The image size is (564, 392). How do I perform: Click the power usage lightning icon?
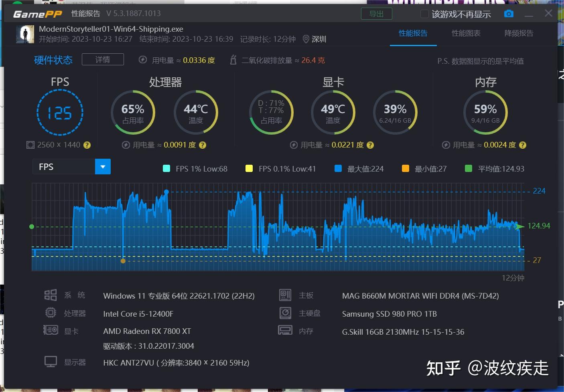[x=142, y=60]
